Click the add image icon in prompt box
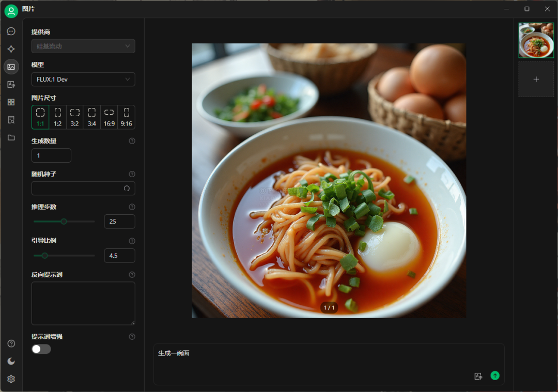Image resolution: width=558 pixels, height=392 pixels. coord(478,376)
